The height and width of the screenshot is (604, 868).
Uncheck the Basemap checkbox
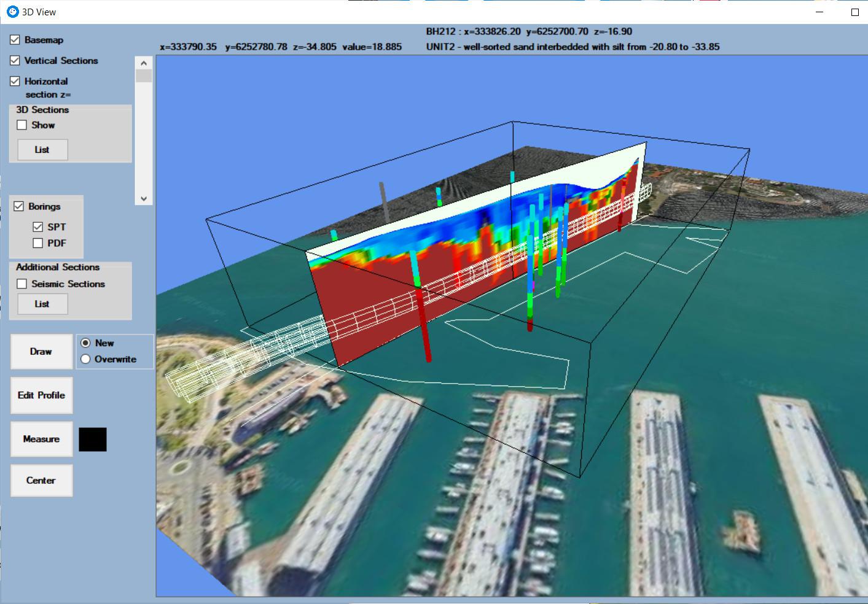point(14,39)
